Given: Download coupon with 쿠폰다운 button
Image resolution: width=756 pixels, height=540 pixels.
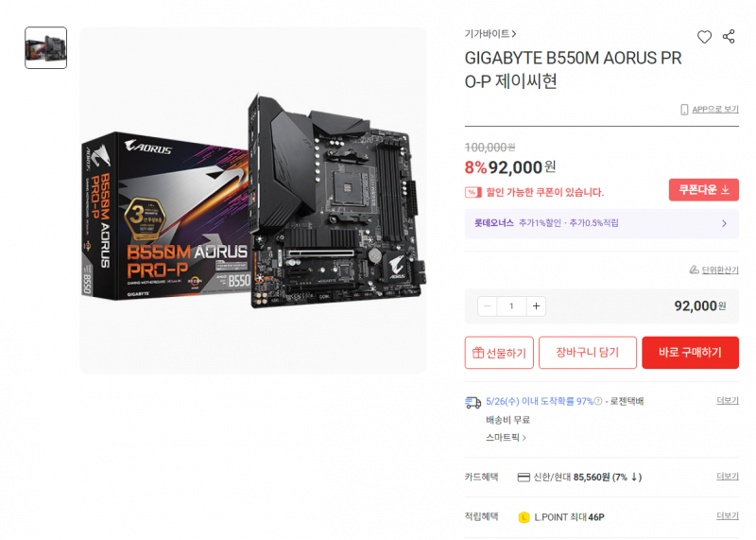Looking at the screenshot, I should pos(703,190).
